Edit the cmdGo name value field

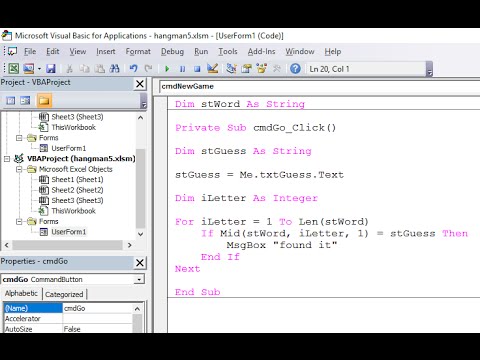(97, 308)
